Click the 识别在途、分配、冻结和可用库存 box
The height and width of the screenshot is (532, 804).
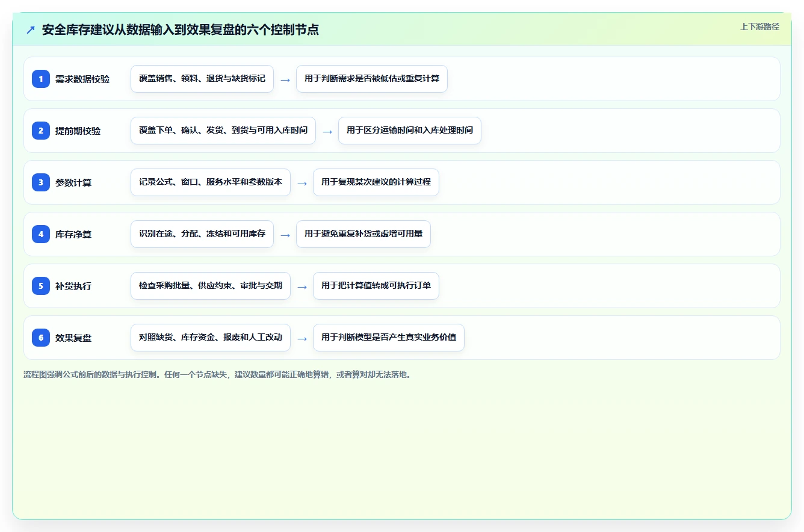point(202,234)
